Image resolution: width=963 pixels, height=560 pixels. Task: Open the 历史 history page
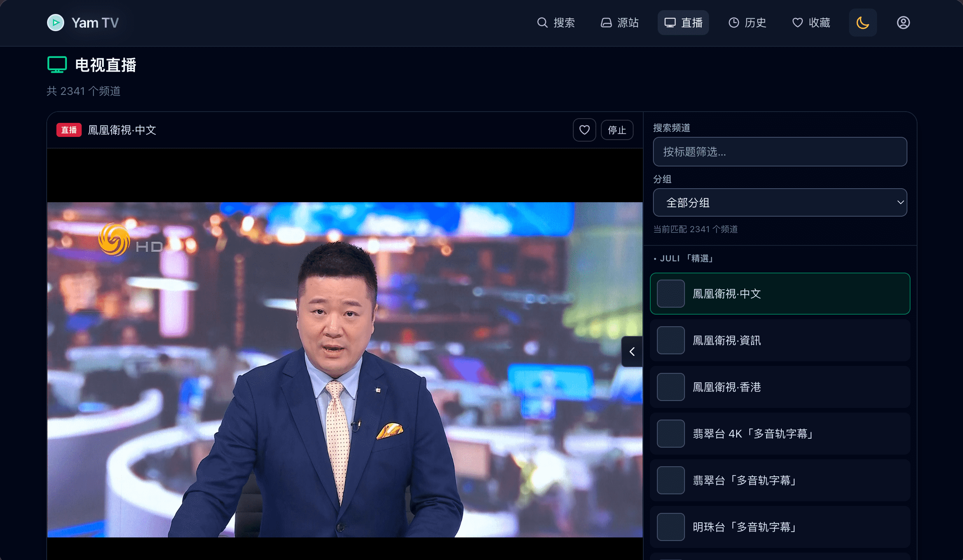pyautogui.click(x=747, y=23)
